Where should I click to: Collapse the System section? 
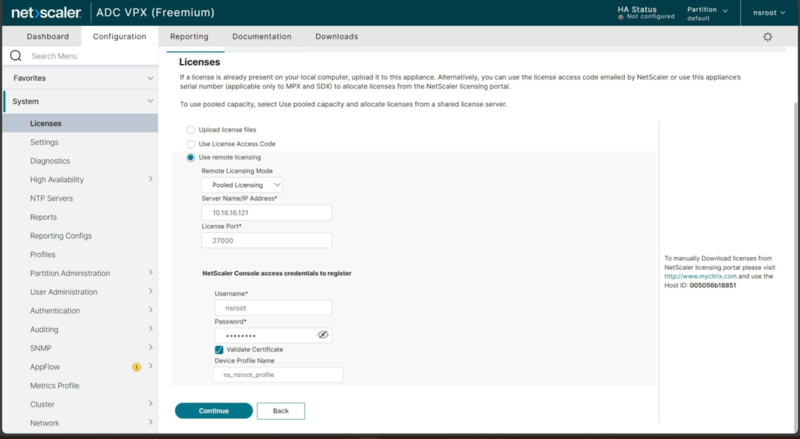coord(150,101)
